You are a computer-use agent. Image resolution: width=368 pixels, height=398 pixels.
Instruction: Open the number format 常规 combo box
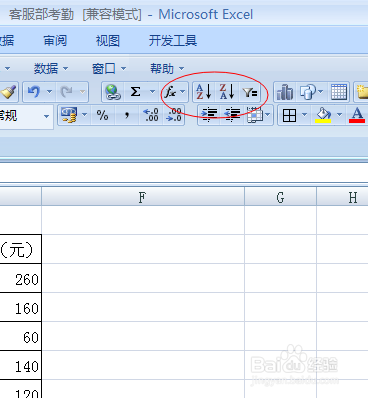coord(26,116)
